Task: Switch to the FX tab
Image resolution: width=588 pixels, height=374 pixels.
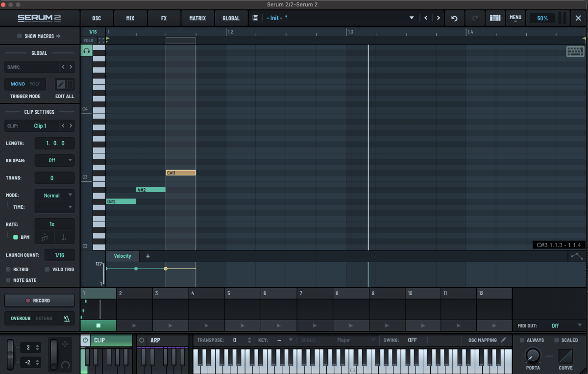Action: 164,18
